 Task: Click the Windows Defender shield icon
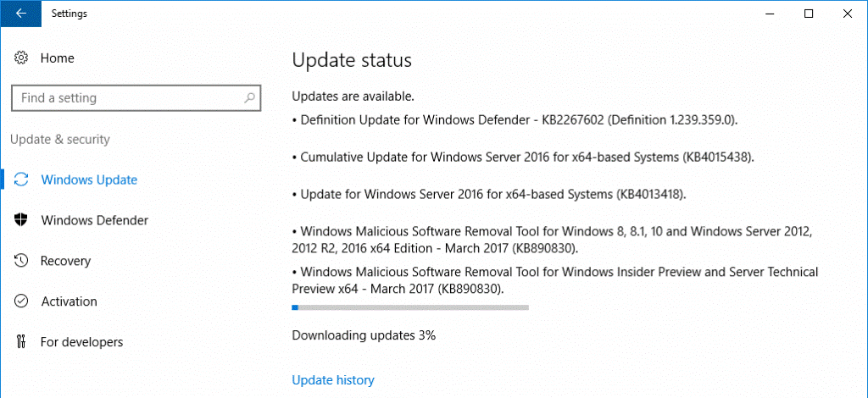[x=21, y=220]
